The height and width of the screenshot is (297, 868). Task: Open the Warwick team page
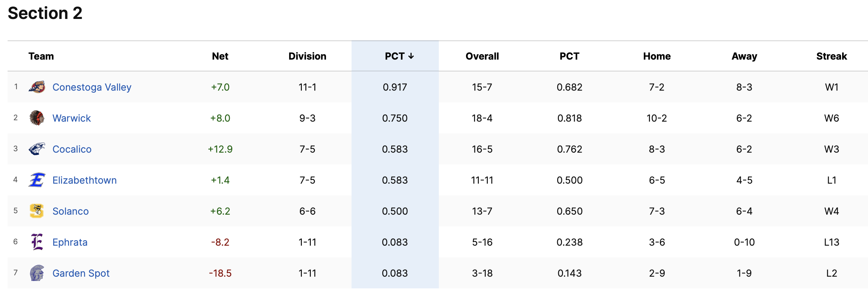pos(71,118)
